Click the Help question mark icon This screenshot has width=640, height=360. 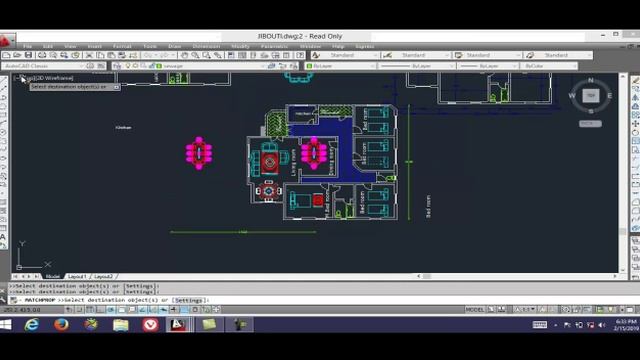click(x=300, y=55)
